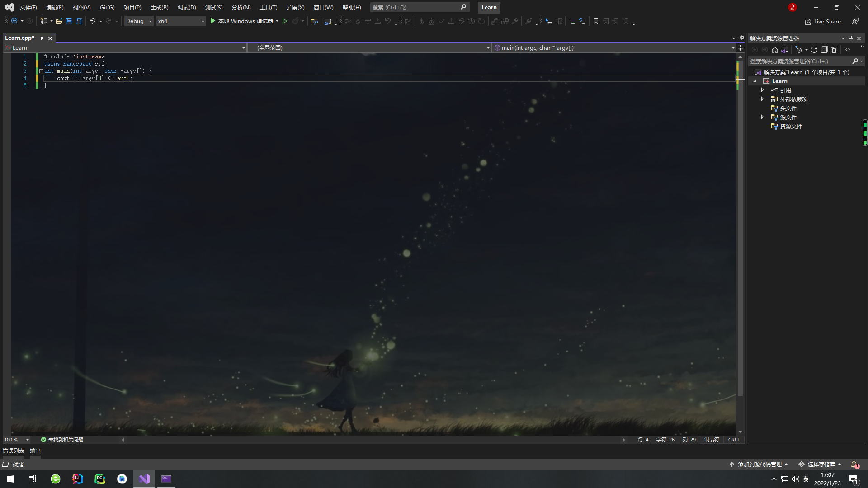The width and height of the screenshot is (868, 488).
Task: Open the Windows Task View icon
Action: tap(33, 479)
